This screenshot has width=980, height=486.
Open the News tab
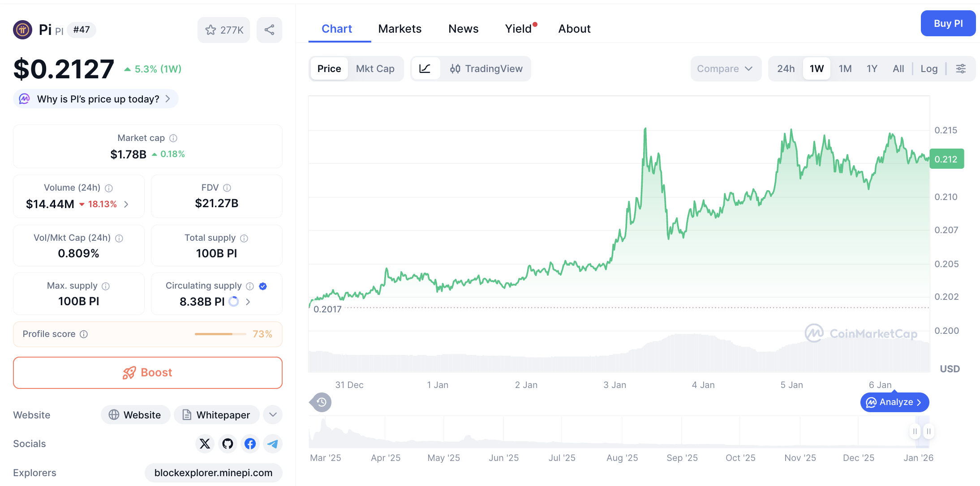click(463, 28)
